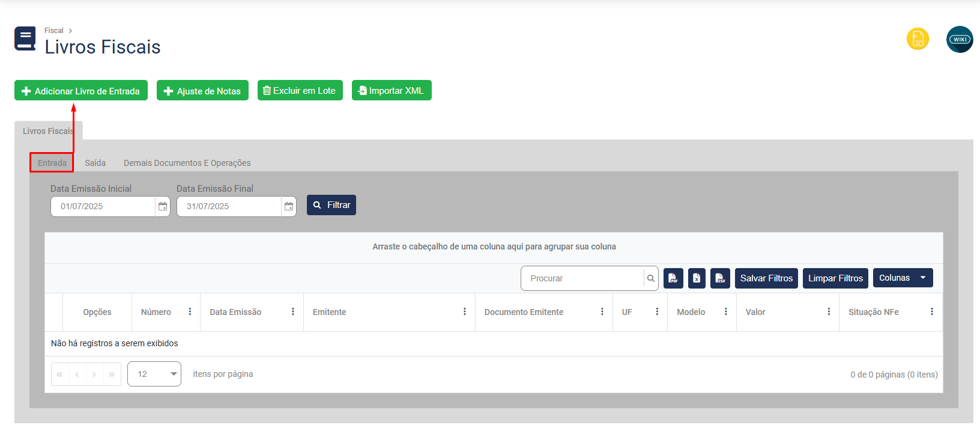
Task: Focus the Data Emissão Final date field
Action: 229,206
